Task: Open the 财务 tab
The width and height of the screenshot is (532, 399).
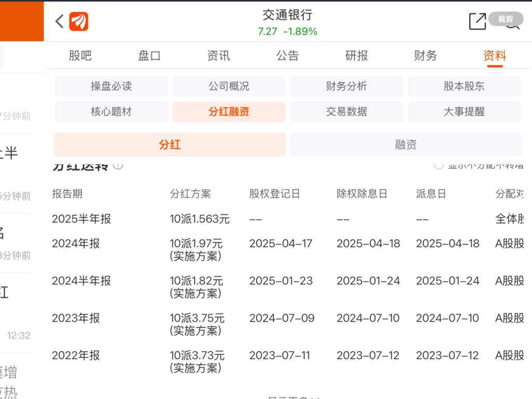Action: [x=425, y=56]
